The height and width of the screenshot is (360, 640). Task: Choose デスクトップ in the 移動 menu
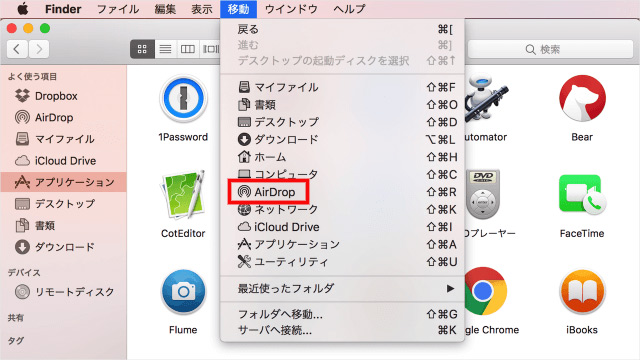coord(342,122)
